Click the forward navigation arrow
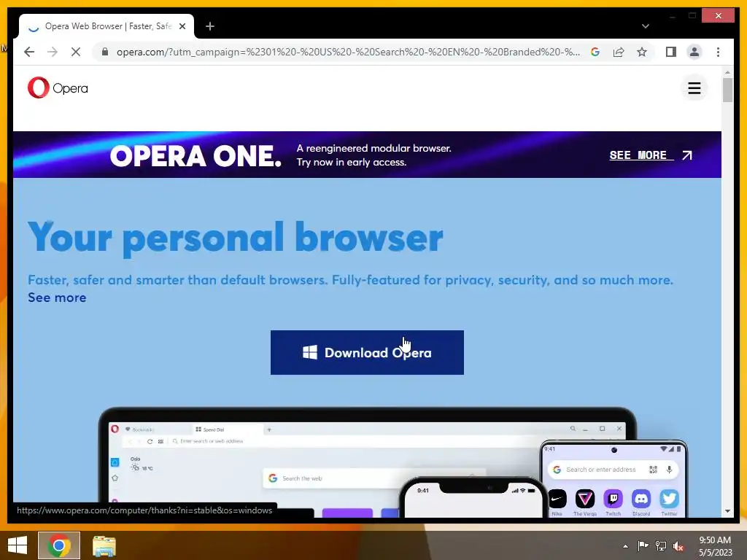The image size is (747, 560). (x=53, y=52)
